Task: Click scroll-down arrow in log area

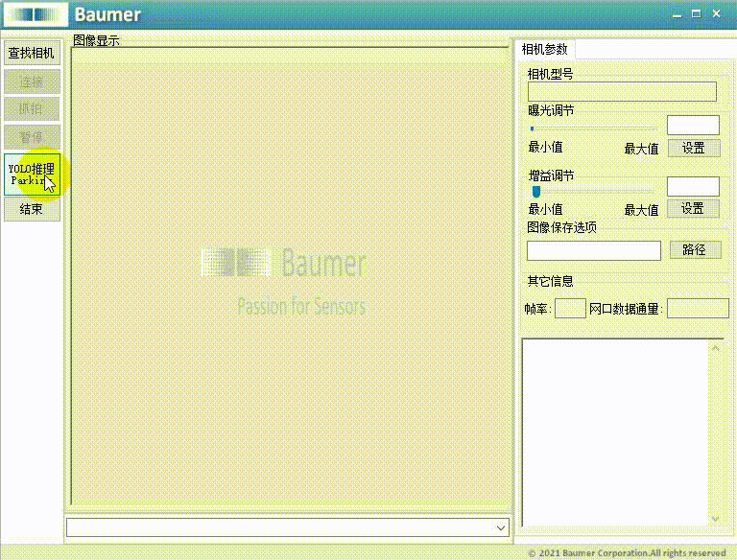Action: coord(715,519)
